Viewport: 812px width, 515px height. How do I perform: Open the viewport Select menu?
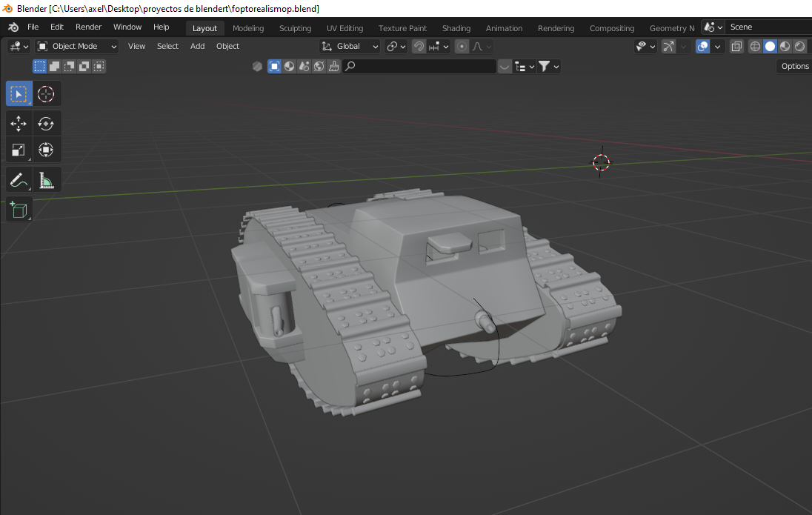tap(167, 46)
